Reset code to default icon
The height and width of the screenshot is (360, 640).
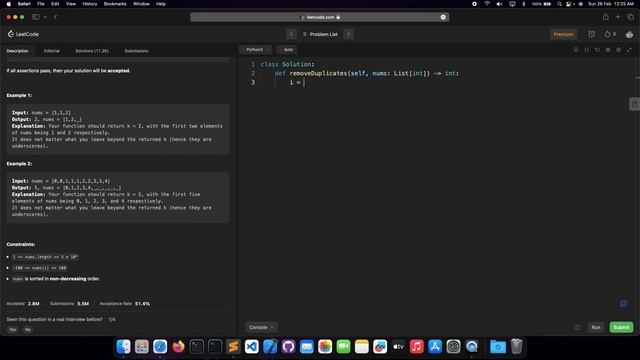[597, 50]
